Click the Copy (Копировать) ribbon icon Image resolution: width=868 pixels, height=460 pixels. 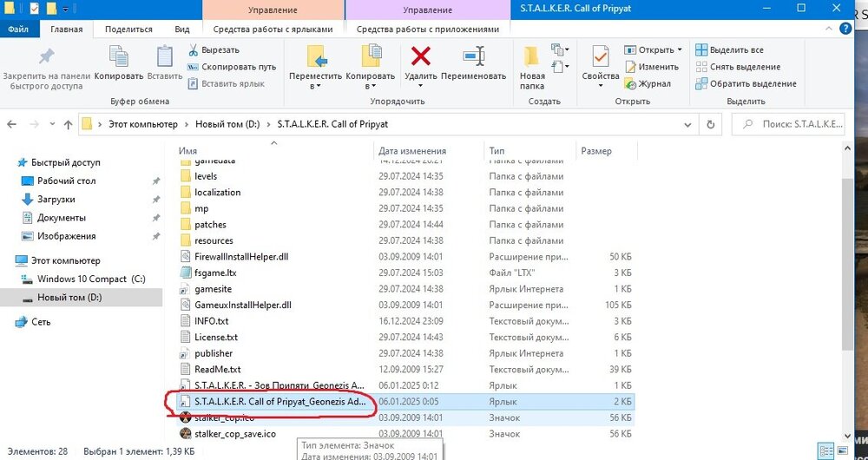[119, 57]
